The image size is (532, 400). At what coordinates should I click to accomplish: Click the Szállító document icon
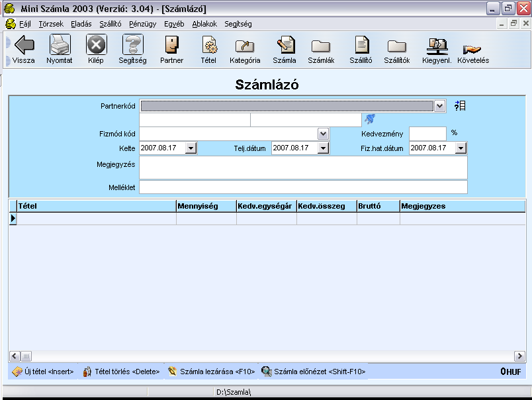coord(362,44)
